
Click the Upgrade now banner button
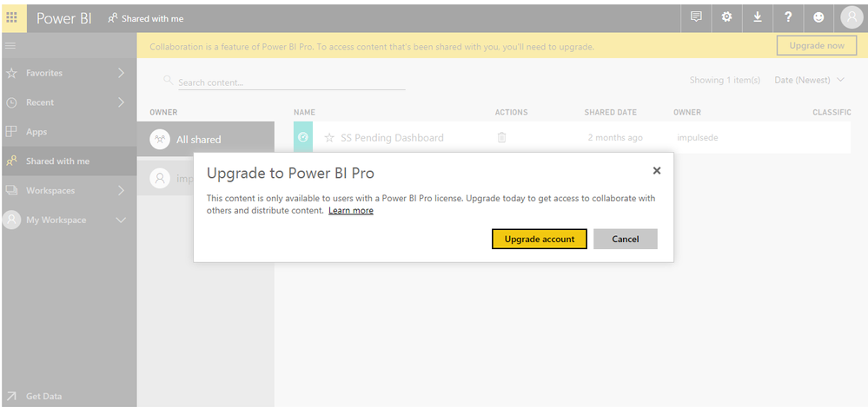pyautogui.click(x=817, y=46)
